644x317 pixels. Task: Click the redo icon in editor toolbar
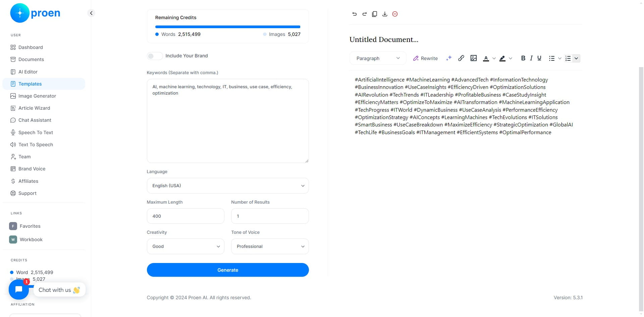pyautogui.click(x=364, y=14)
